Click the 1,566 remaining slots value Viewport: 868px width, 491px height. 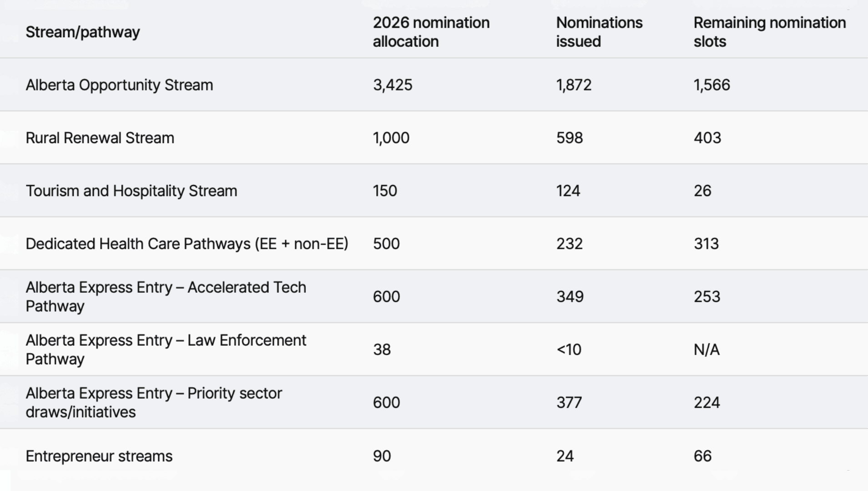(x=712, y=85)
